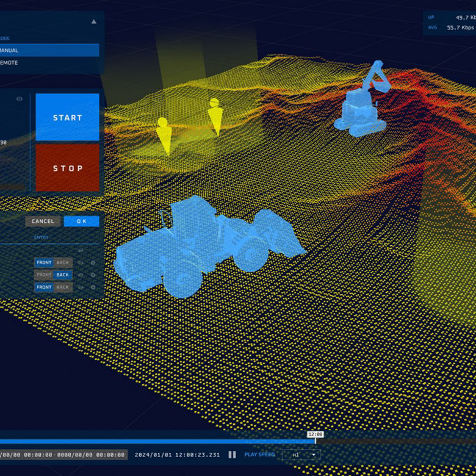This screenshot has width=476, height=476.
Task: Click the circular settings icon in third entry row
Action: 93,287
